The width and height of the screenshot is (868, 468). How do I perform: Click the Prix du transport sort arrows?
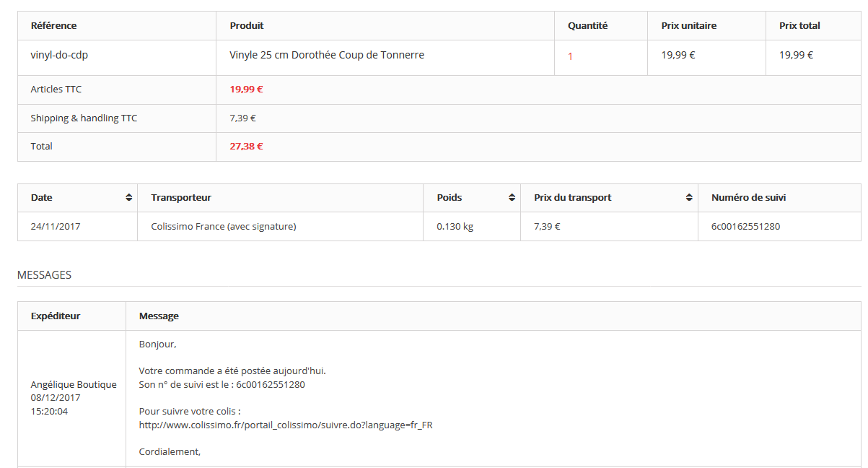point(689,198)
